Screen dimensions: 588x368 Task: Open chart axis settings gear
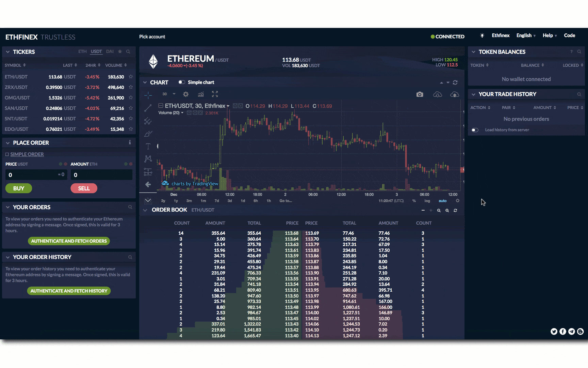click(458, 201)
